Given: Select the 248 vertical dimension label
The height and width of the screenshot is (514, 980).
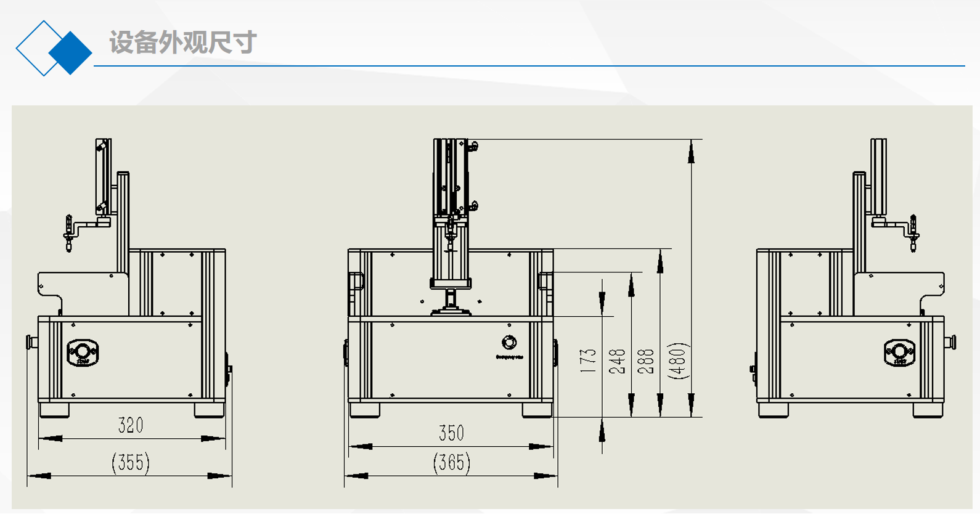Looking at the screenshot, I should [618, 361].
